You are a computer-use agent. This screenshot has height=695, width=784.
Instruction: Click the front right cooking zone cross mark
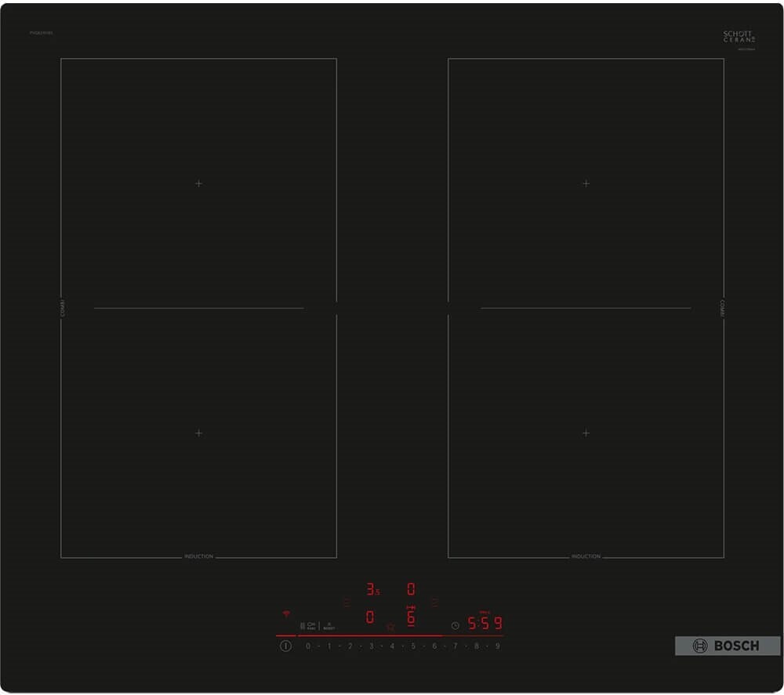tap(586, 433)
